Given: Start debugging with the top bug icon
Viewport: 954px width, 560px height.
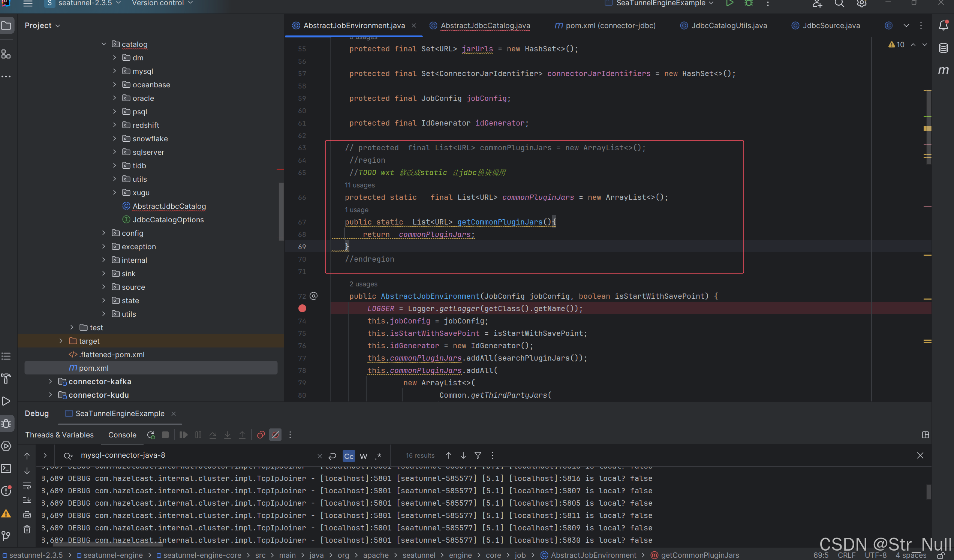Looking at the screenshot, I should 749,3.
